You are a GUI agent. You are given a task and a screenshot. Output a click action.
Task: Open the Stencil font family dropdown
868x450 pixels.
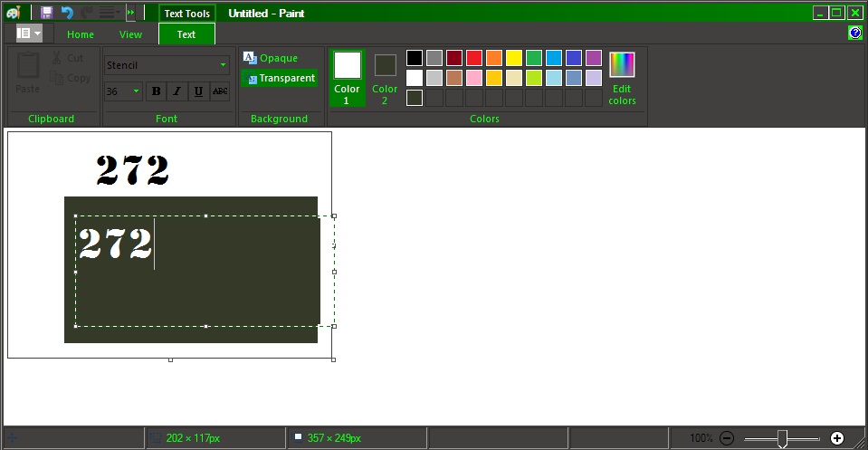click(167, 65)
